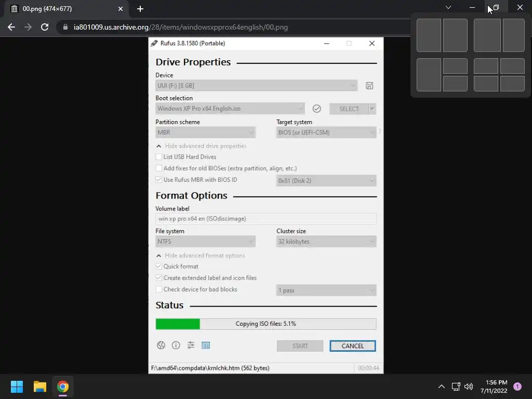The image size is (532, 399).
Task: Reload the page in Chrome
Action: (x=45, y=27)
